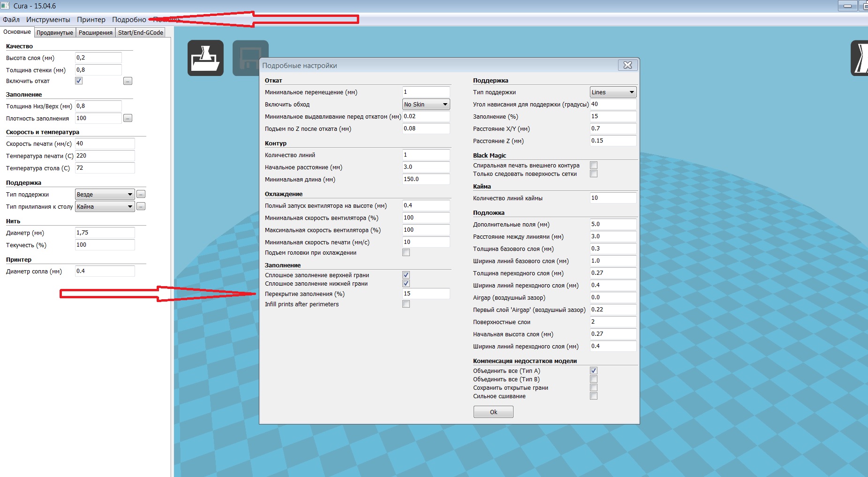Click Высота слоя input field
The height and width of the screenshot is (477, 868).
tap(98, 58)
